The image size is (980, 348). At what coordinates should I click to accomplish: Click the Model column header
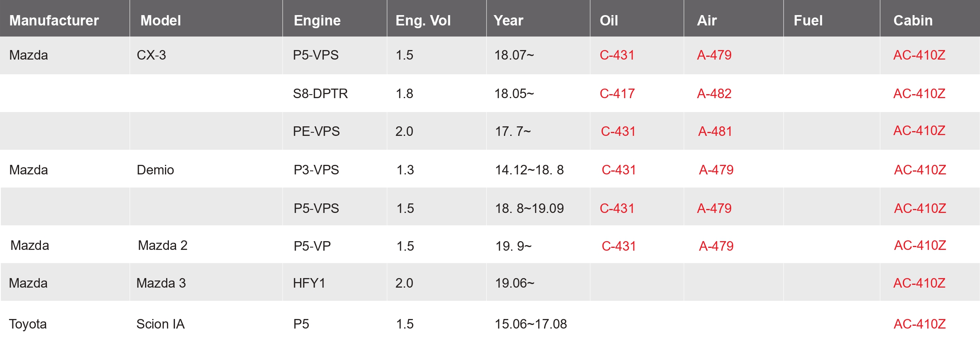[161, 21]
